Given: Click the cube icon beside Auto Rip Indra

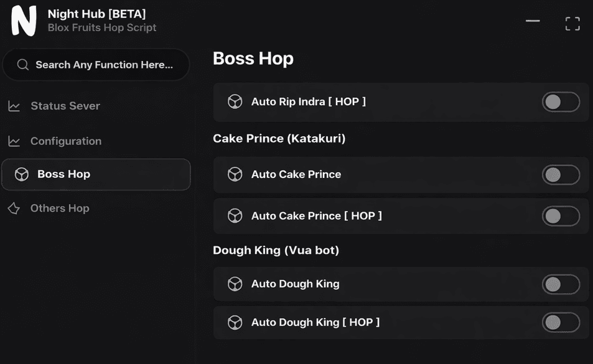Looking at the screenshot, I should (x=235, y=102).
